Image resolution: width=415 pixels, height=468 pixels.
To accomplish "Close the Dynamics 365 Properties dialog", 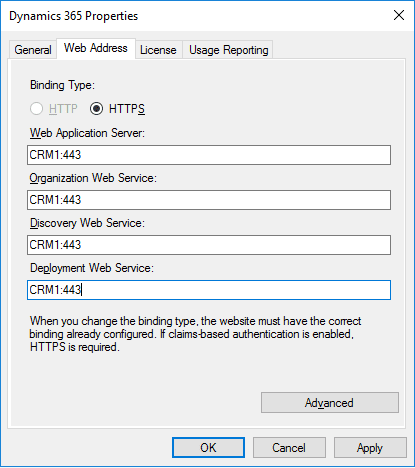I will point(399,15).
